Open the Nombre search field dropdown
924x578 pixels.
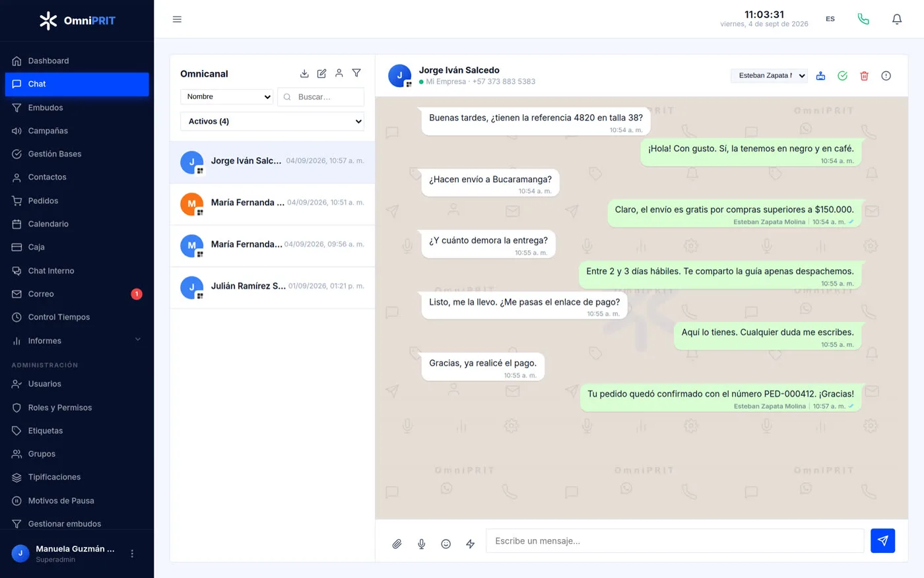pyautogui.click(x=226, y=96)
